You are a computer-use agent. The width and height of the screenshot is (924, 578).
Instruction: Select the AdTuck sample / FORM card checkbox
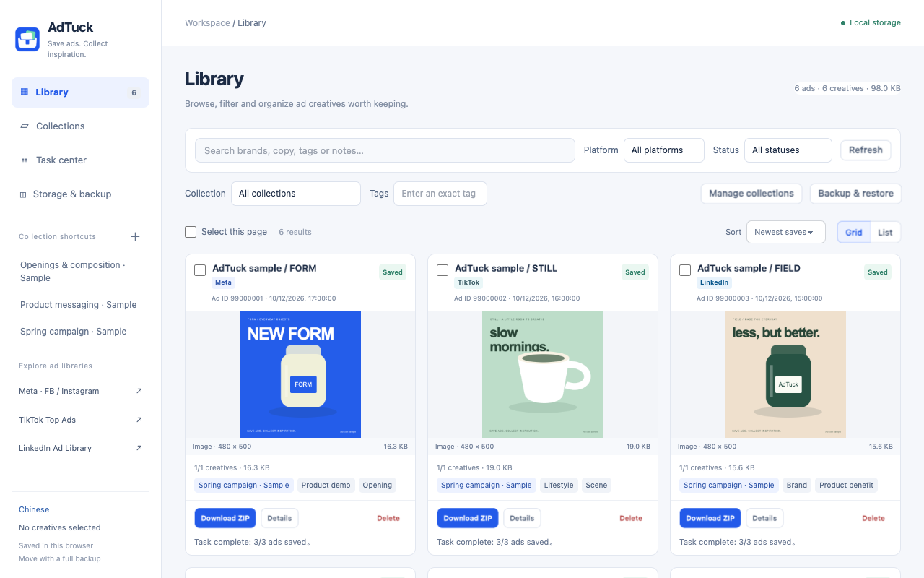200,270
